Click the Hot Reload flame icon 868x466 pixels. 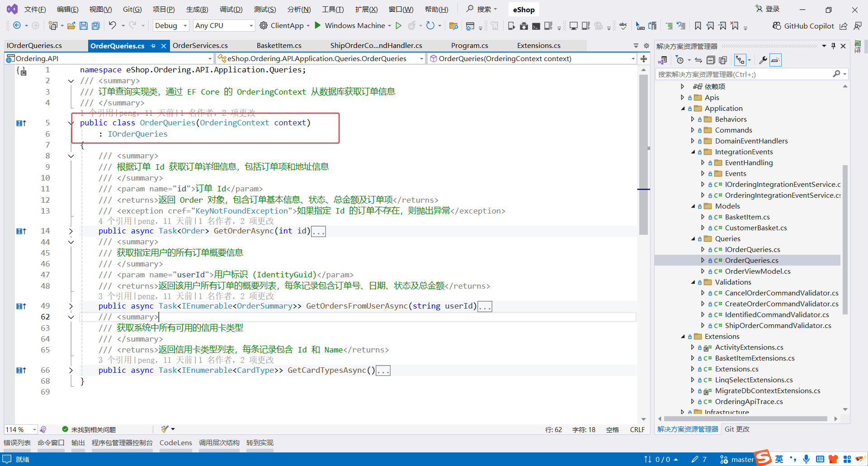point(412,26)
